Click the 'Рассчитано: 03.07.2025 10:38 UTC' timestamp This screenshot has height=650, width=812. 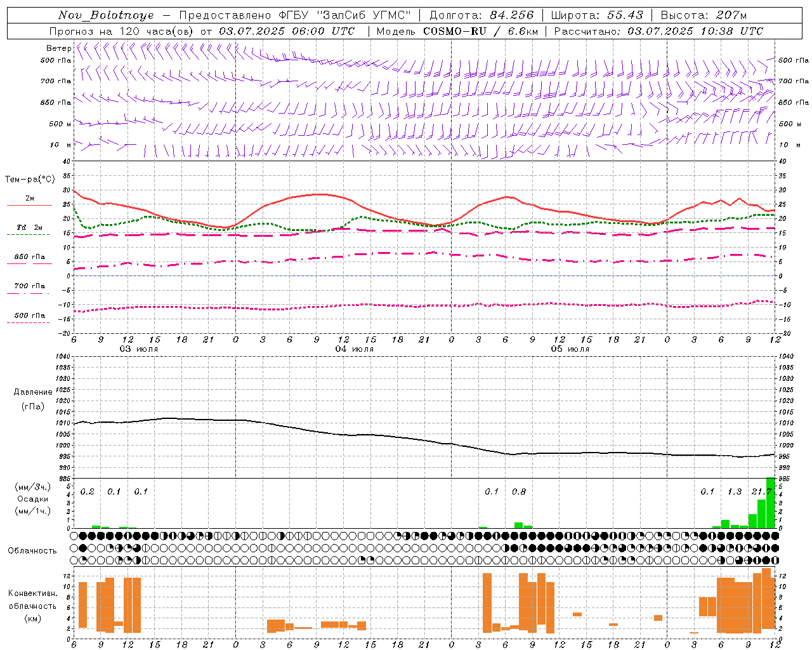(658, 31)
